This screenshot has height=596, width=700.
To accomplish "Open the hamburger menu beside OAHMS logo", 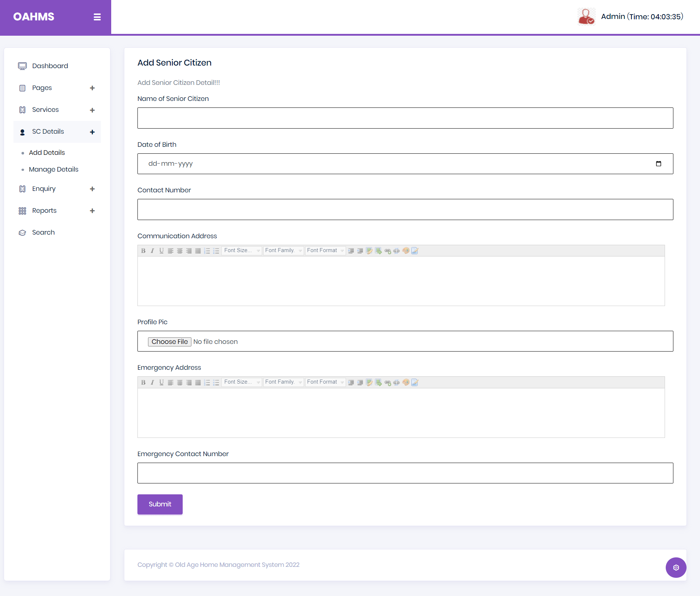I will (97, 17).
